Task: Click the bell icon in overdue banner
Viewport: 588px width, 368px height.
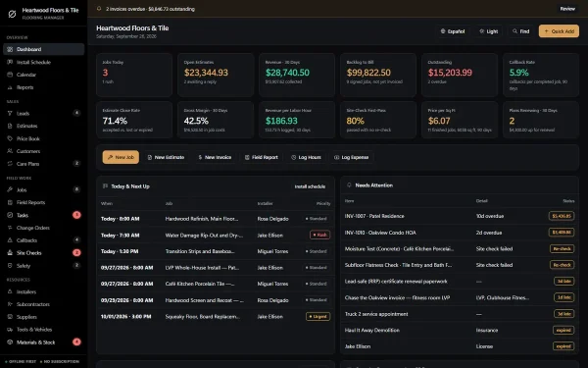Action: pos(99,9)
